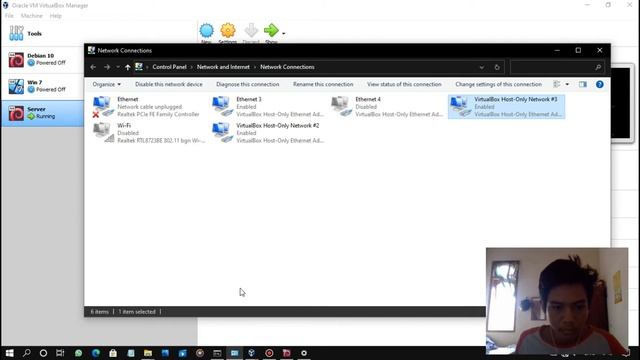Open WhatsApp from the taskbar

click(x=78, y=353)
